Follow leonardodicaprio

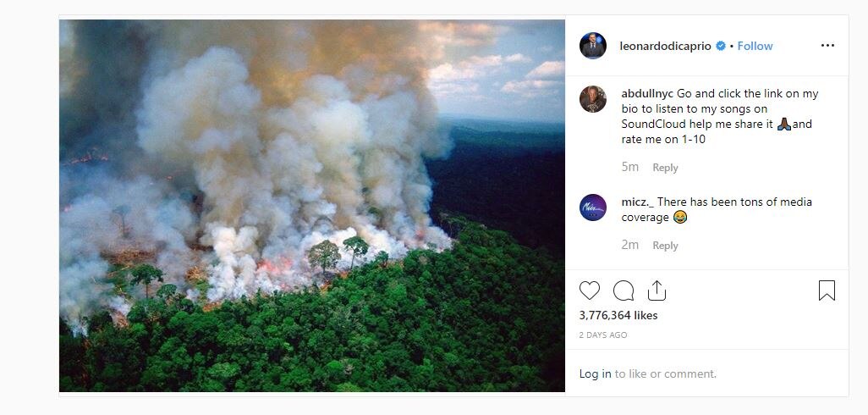tap(755, 46)
